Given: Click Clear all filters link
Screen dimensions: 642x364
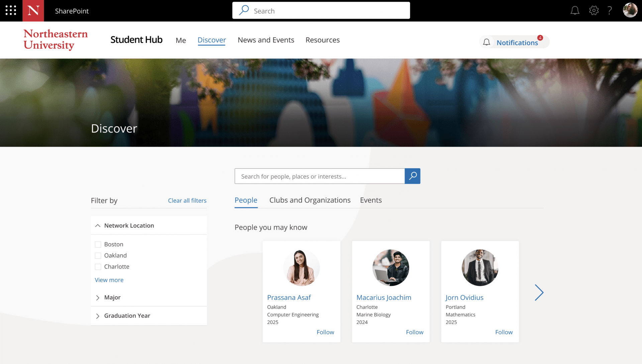Looking at the screenshot, I should pyautogui.click(x=187, y=200).
